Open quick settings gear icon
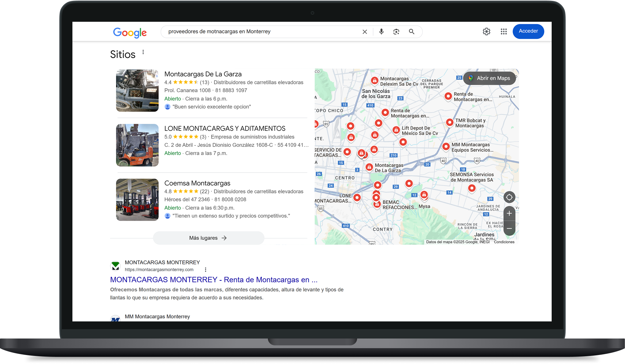Viewport: 625px width, 364px height. 486,31
